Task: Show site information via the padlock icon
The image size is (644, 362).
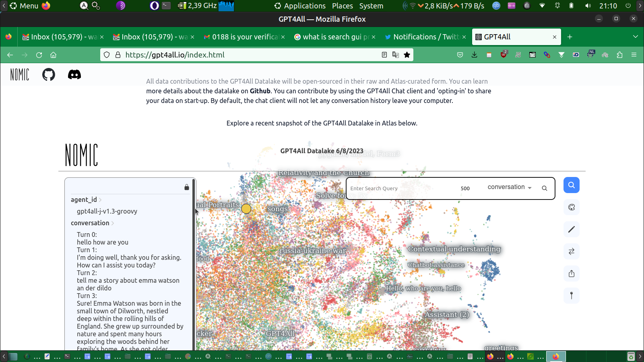Action: point(118,55)
